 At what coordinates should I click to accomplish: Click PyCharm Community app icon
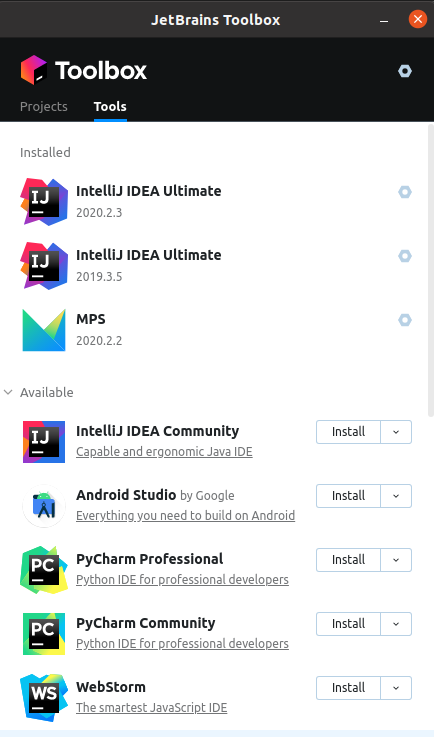click(x=44, y=634)
